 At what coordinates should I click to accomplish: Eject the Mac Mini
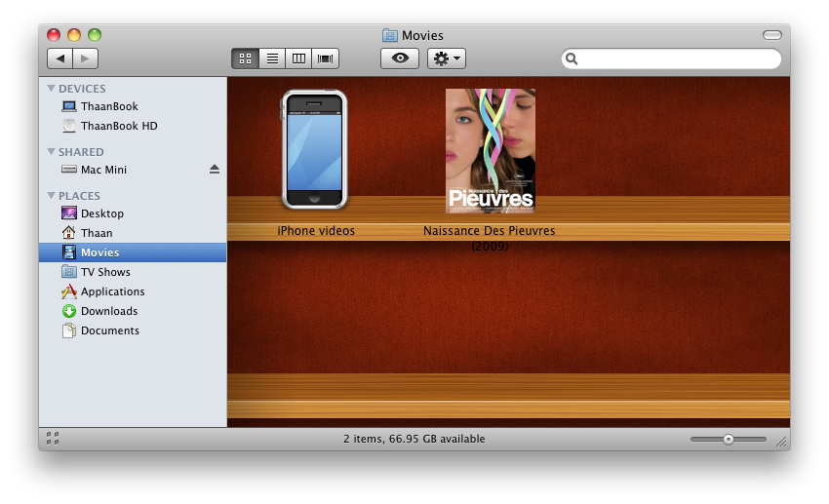click(x=215, y=169)
